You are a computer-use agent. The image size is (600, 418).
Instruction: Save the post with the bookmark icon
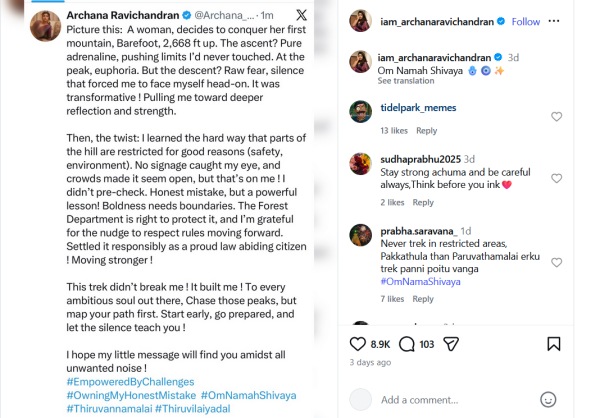(x=556, y=344)
